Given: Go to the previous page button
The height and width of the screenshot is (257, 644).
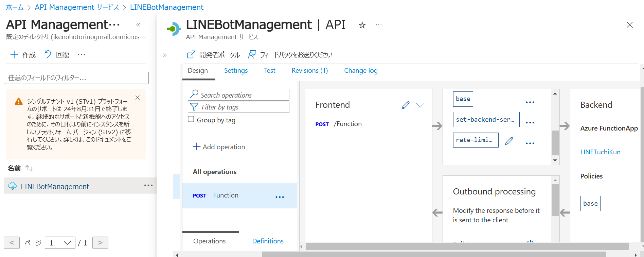Looking at the screenshot, I should pyautogui.click(x=12, y=243).
